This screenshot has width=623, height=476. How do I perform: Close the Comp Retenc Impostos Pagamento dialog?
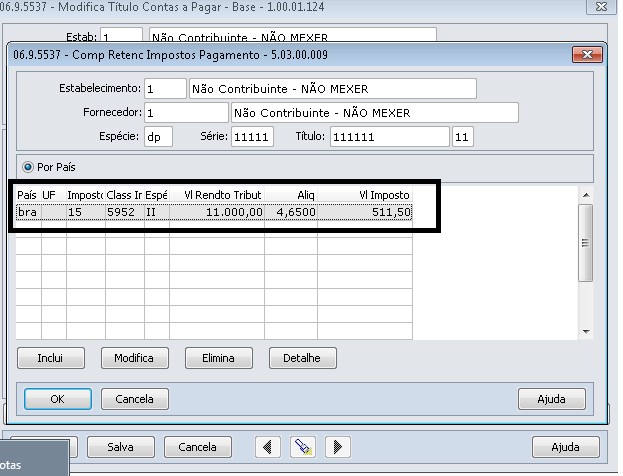tap(587, 54)
